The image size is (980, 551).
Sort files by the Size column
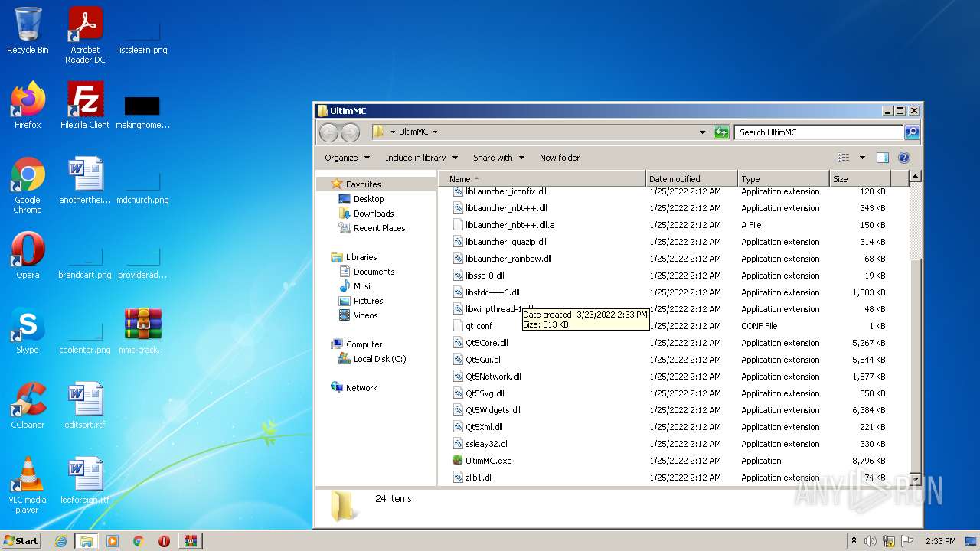tap(861, 179)
